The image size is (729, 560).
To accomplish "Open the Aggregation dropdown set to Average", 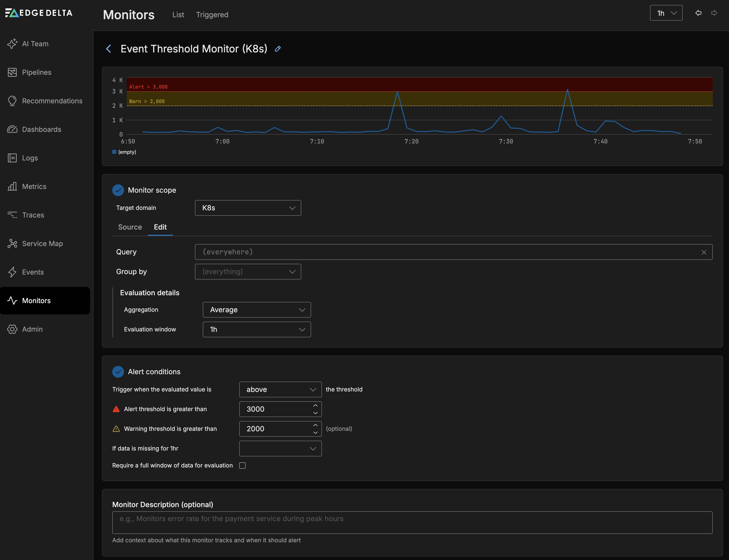I will coord(256,310).
